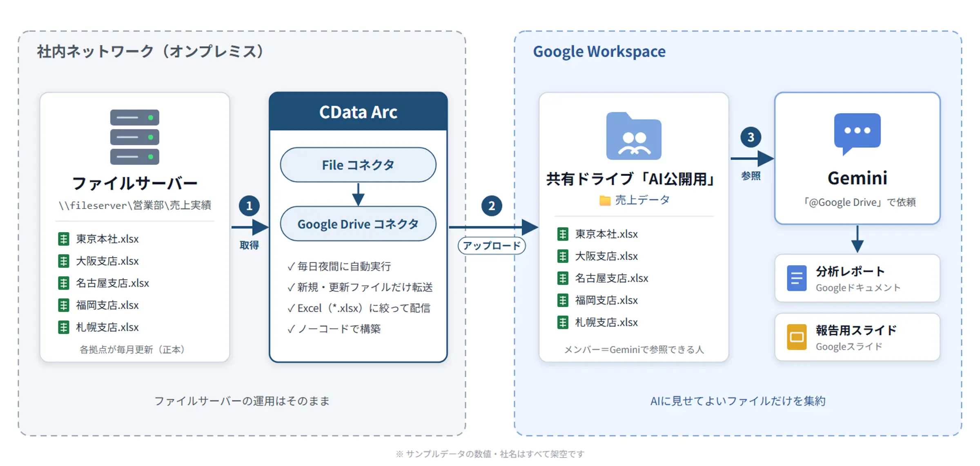
Task: Click the spreadsheet icon for 福岡支店.xlsx in shared drive
Action: click(563, 300)
